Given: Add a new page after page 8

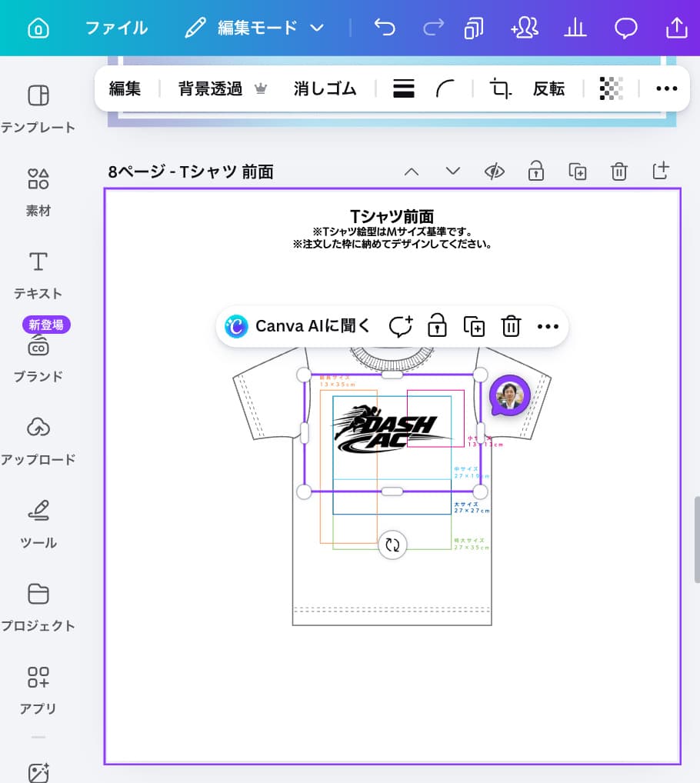Looking at the screenshot, I should (x=661, y=171).
